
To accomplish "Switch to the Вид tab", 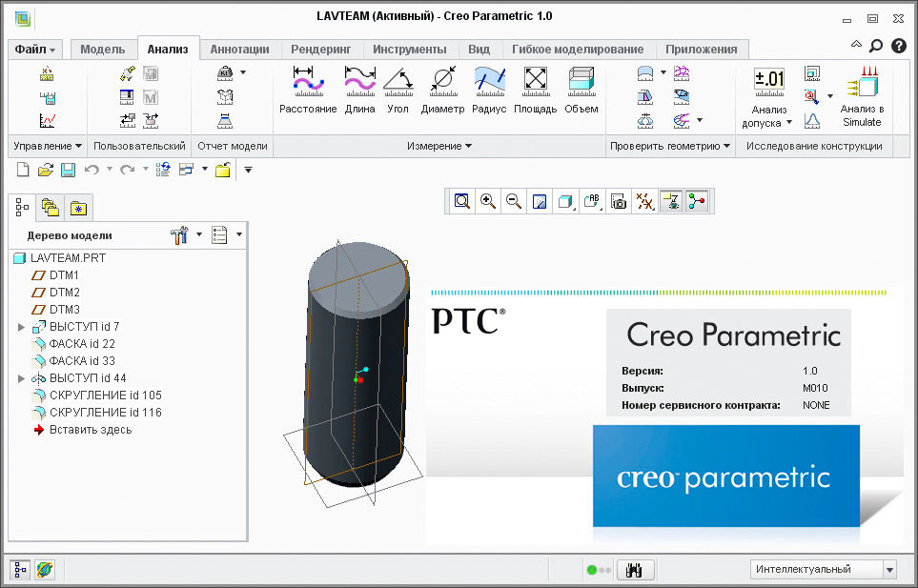I will (479, 50).
